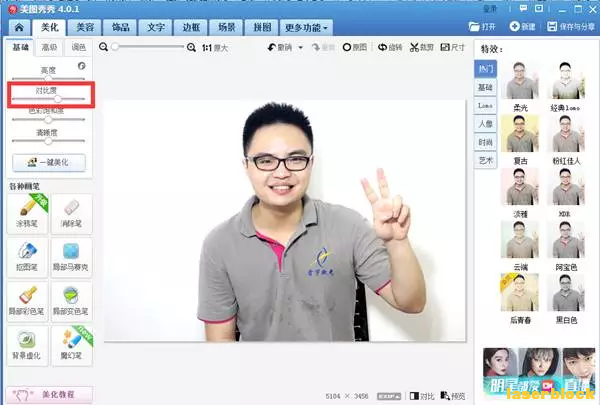
Task: Expand the 更多功能 dropdown menu
Action: pyautogui.click(x=306, y=28)
